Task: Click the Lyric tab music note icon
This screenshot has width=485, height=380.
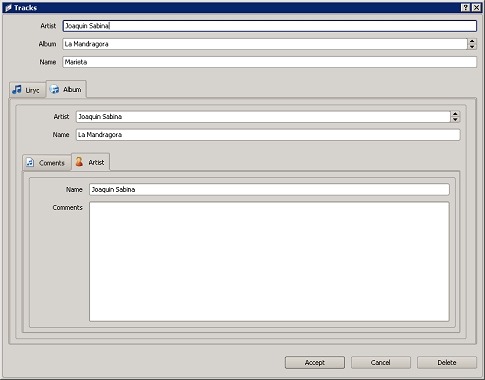Action: point(17,89)
